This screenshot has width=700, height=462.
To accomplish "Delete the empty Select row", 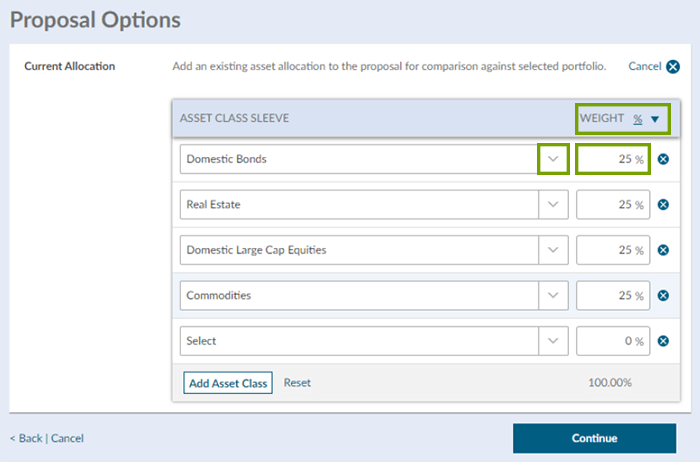I will tap(663, 341).
